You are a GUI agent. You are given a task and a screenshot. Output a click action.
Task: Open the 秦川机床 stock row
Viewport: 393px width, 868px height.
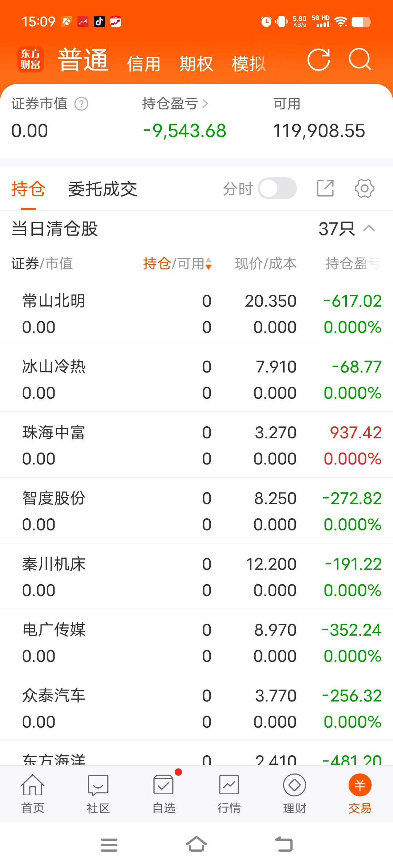196,576
